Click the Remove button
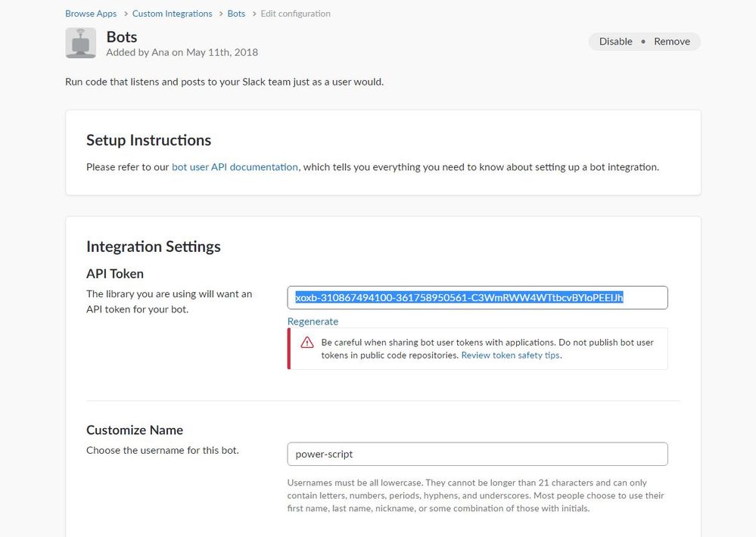Screen dimensions: 756x537 (672, 42)
